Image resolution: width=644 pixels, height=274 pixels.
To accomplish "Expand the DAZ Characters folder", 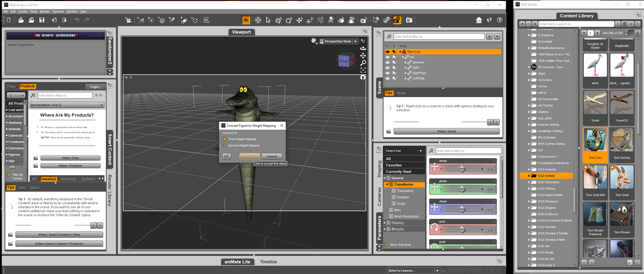I will click(x=529, y=182).
